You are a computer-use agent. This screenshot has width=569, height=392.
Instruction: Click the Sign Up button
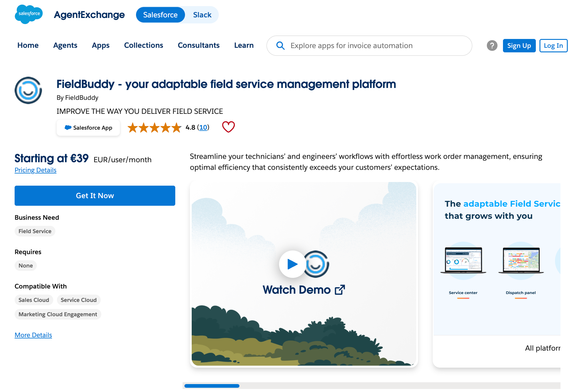[519, 46]
